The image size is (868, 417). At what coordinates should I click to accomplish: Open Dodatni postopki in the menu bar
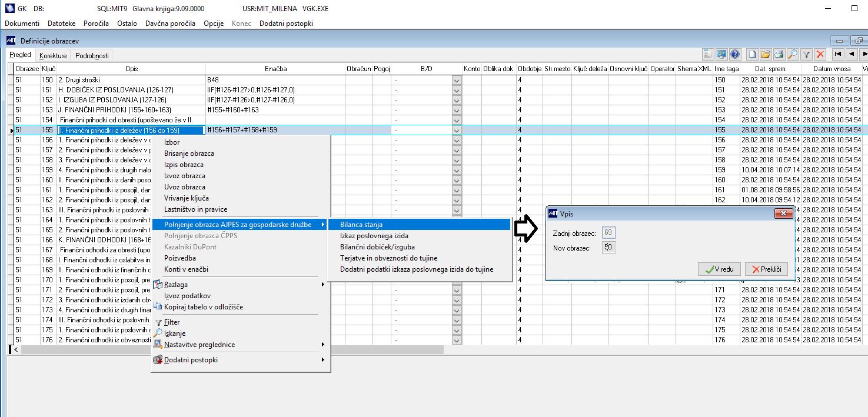286,24
